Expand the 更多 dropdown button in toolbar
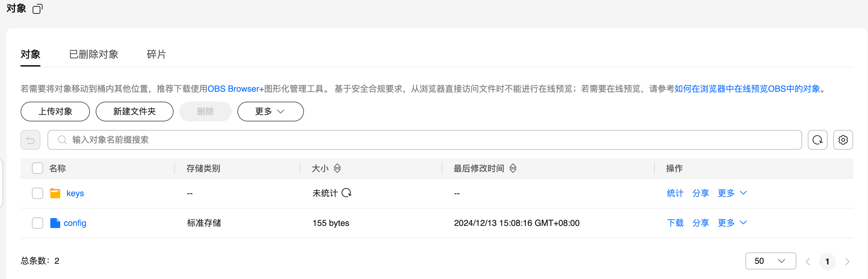 tap(270, 112)
